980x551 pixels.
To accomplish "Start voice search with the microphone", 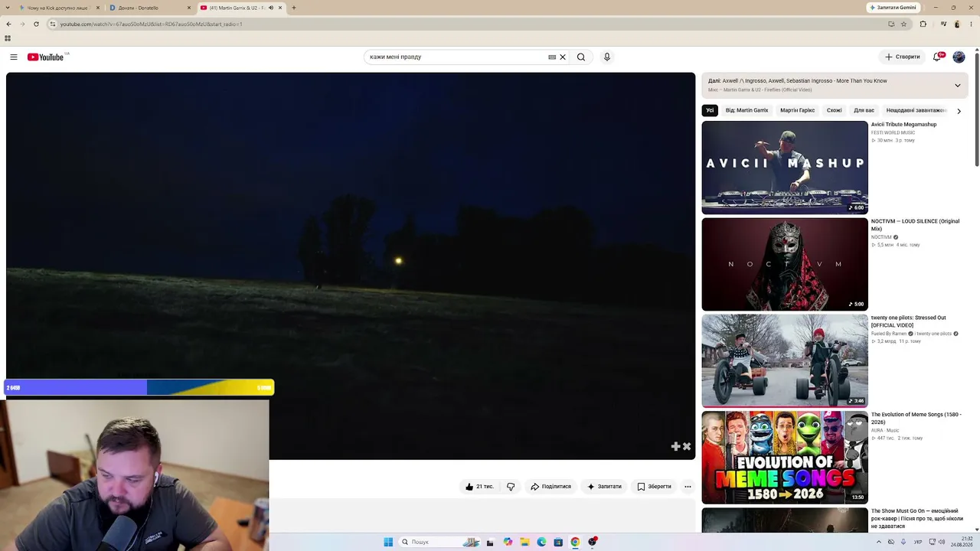I will pyautogui.click(x=607, y=57).
